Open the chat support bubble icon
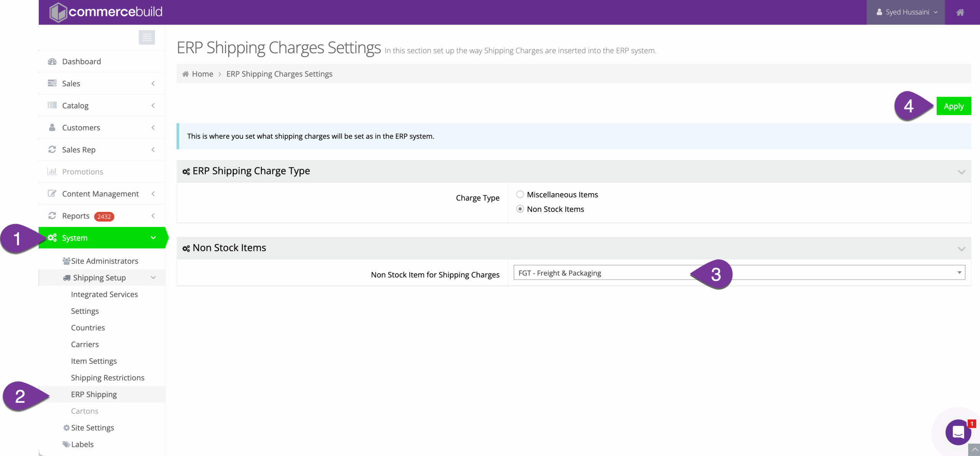The image size is (980, 456). 958,432
